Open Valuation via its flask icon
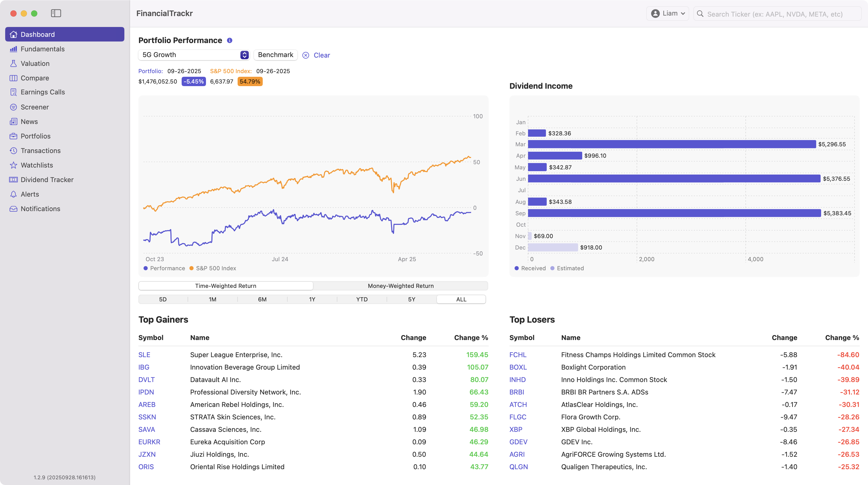This screenshot has height=485, width=868. pos(13,63)
